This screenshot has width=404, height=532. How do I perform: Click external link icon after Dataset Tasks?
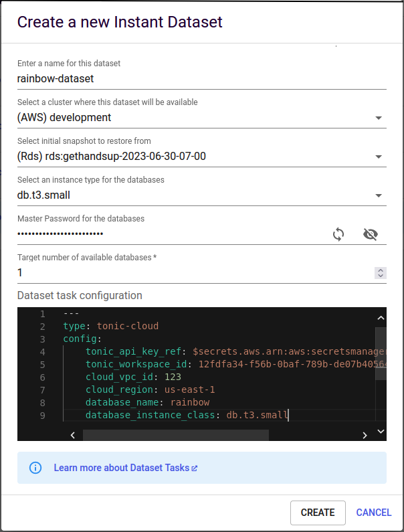[x=195, y=468]
